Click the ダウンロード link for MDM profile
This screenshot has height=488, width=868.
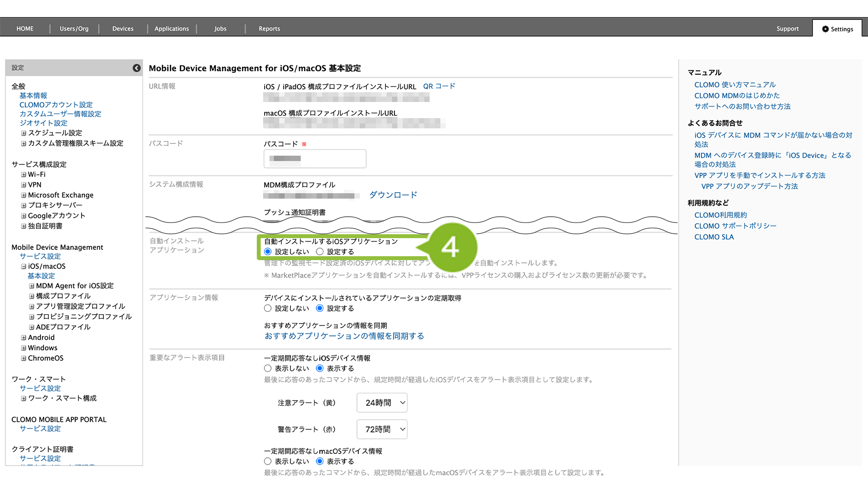click(393, 195)
